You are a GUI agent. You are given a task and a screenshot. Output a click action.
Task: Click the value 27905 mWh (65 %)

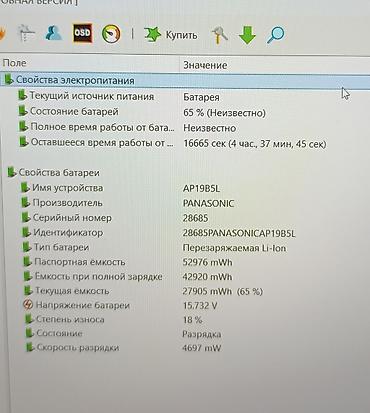pos(223,291)
